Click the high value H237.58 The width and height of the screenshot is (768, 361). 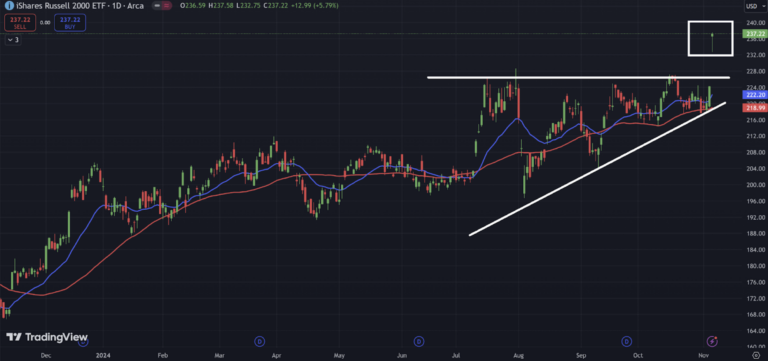(221, 6)
